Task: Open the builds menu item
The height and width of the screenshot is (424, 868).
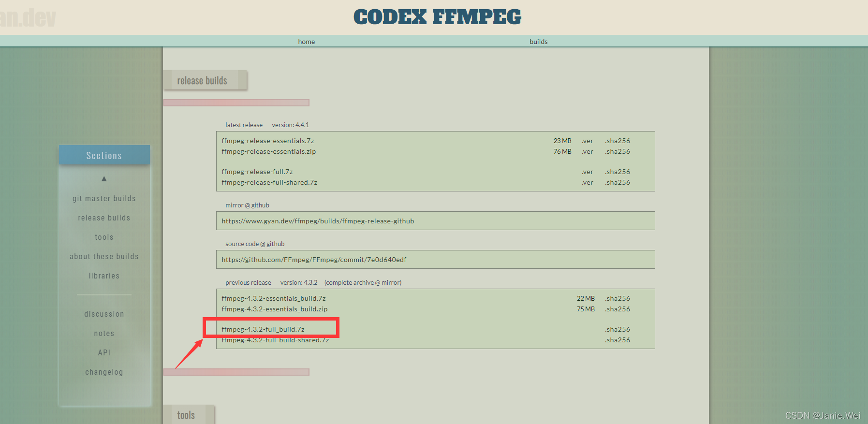Action: coord(539,42)
